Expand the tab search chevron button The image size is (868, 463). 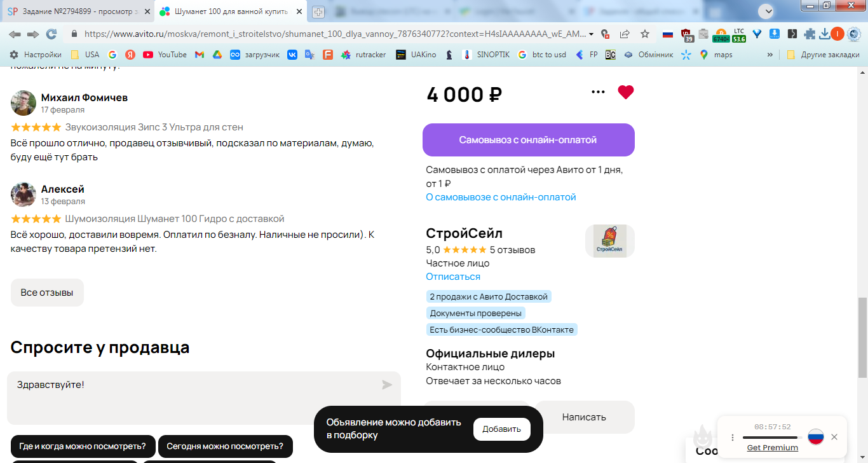click(x=767, y=11)
